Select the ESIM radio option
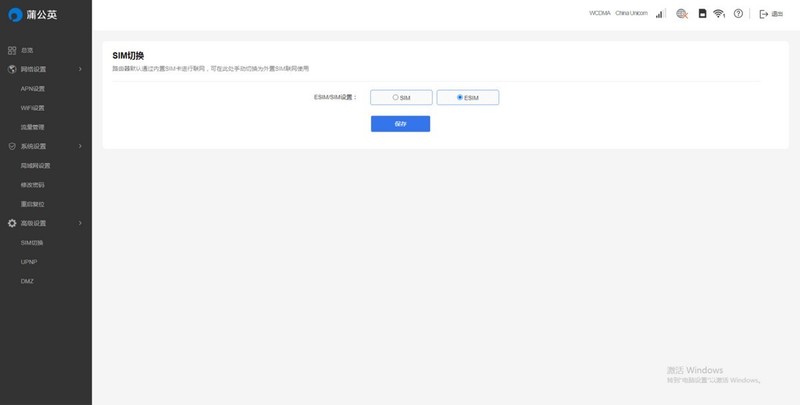Viewport: 800px width, 405px height. (460, 97)
